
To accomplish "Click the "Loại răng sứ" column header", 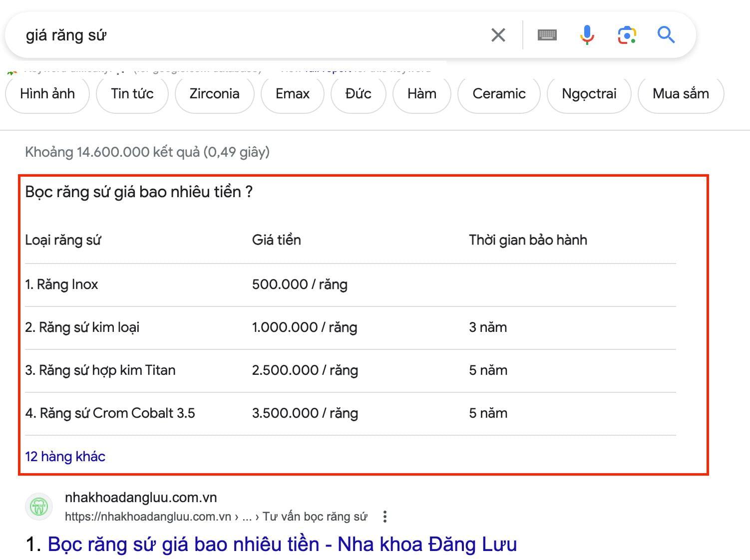I will click(63, 240).
